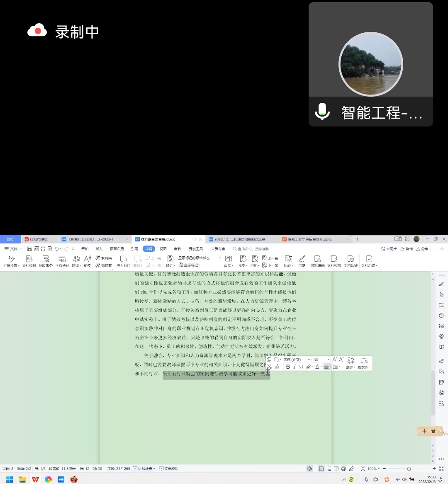Click the zoom slider handle in status bar
Image resolution: width=448 pixels, height=484 pixels.
tap(409, 469)
